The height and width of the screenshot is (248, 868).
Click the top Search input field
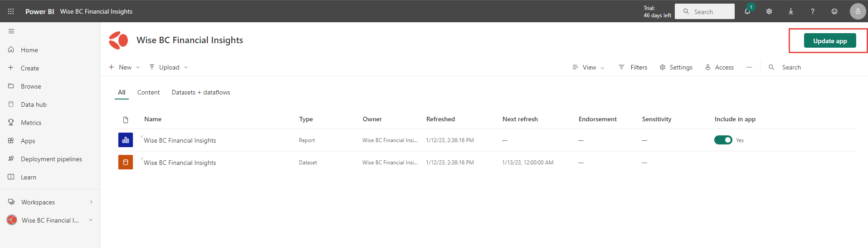point(705,12)
